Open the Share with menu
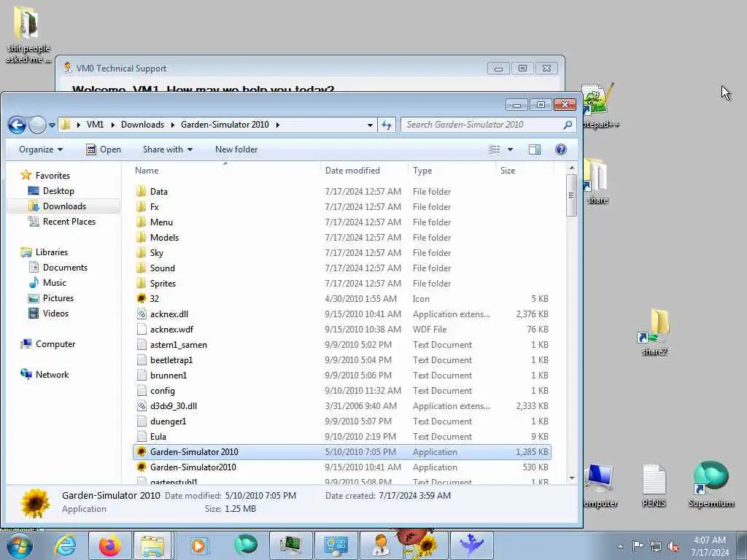This screenshot has height=560, width=747. click(x=168, y=149)
